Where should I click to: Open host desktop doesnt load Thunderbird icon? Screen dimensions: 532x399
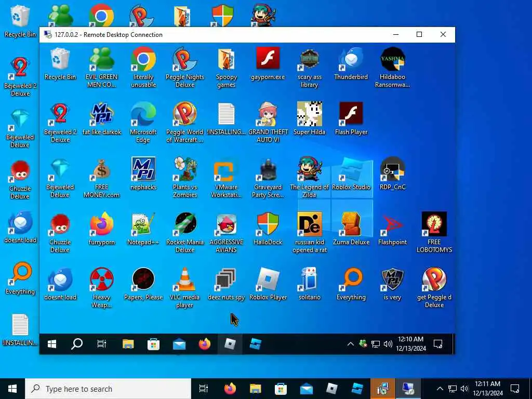[x=20, y=222]
